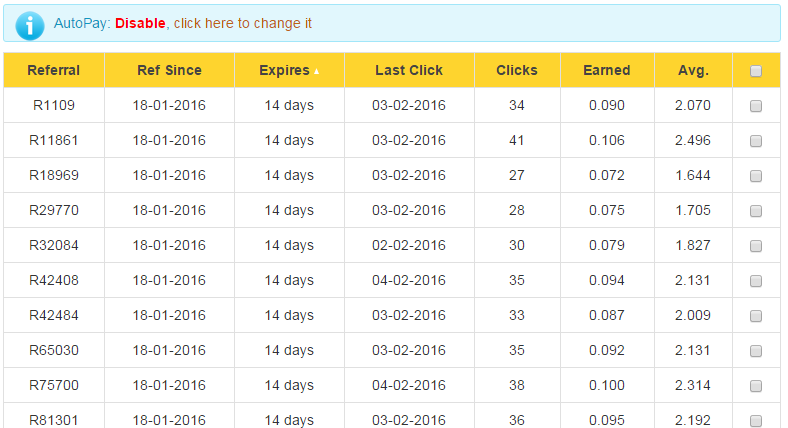The width and height of the screenshot is (788, 428).
Task: Sort by Clicks column header
Action: coord(517,71)
